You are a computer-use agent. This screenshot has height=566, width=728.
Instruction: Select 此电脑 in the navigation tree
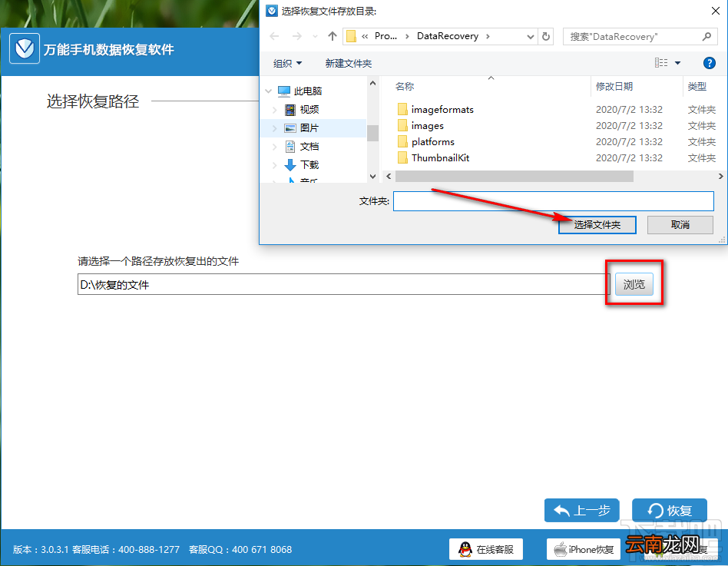point(307,91)
